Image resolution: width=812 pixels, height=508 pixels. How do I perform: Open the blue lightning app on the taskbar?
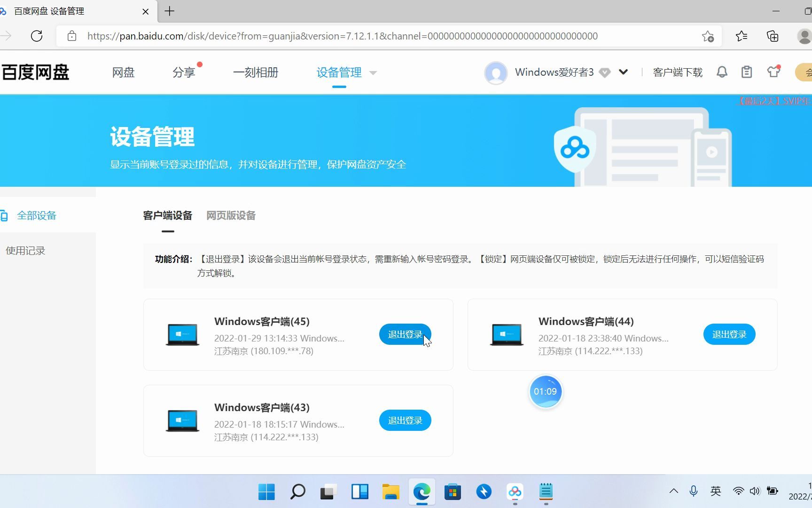[484, 492]
